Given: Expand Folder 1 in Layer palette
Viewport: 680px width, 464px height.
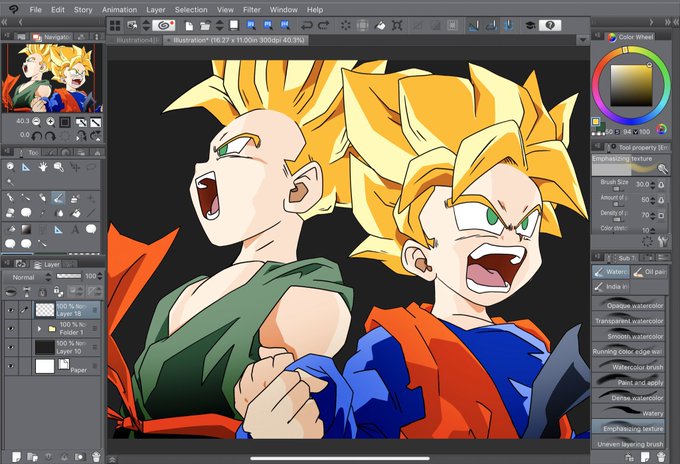Looking at the screenshot, I should [x=39, y=329].
